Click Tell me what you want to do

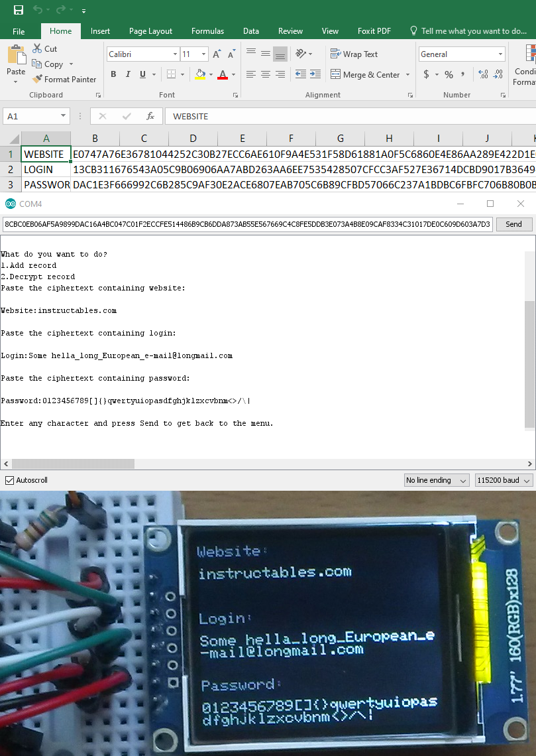coord(468,31)
